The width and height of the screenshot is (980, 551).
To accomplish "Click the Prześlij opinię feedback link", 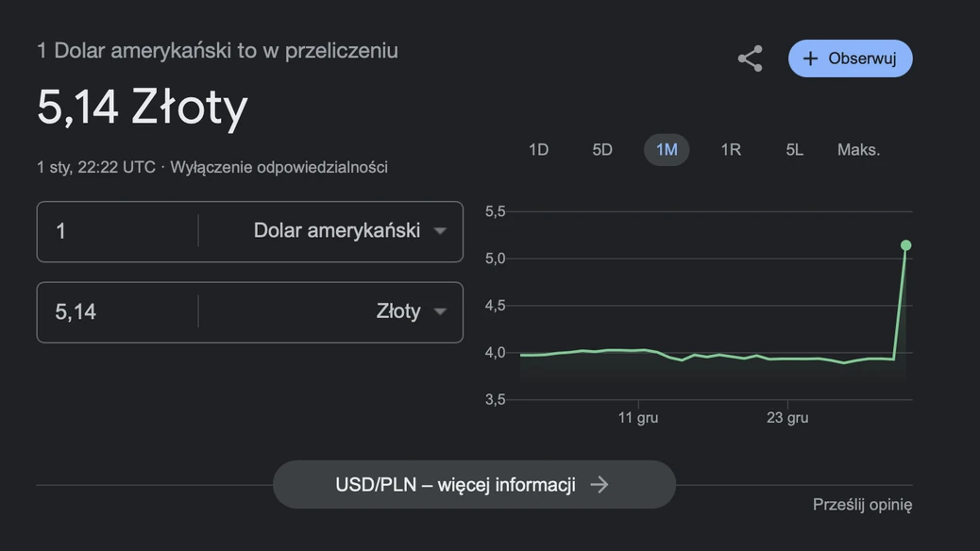I will [862, 505].
